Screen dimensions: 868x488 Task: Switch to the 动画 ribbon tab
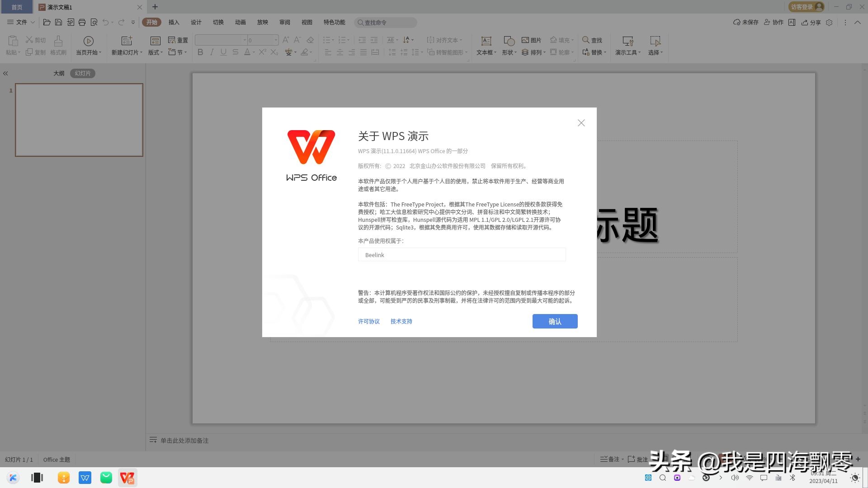[240, 22]
